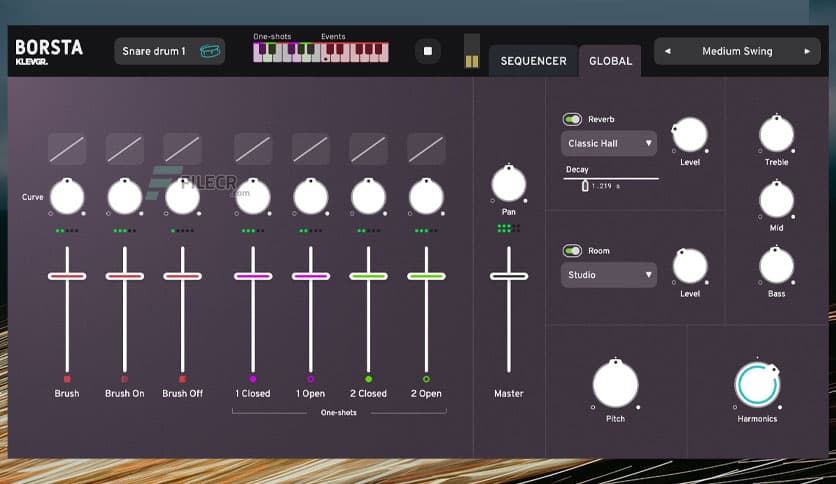Open the 1 Closed curve shape box
The height and width of the screenshot is (484, 836).
point(253,149)
